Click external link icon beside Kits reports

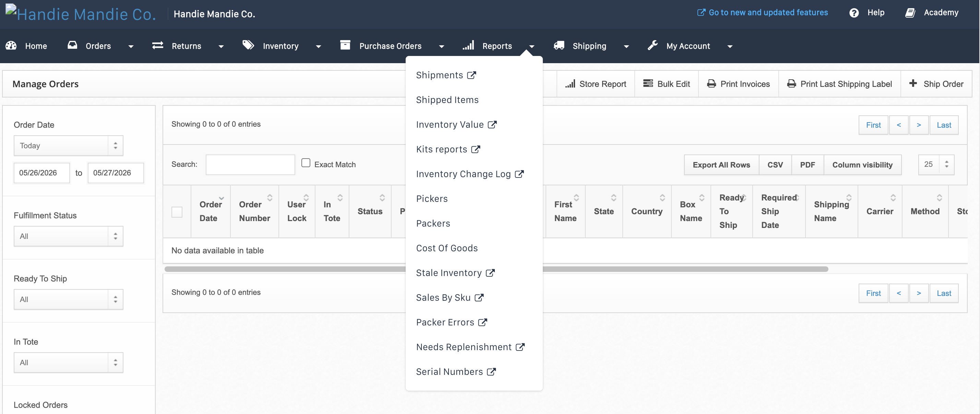476,149
